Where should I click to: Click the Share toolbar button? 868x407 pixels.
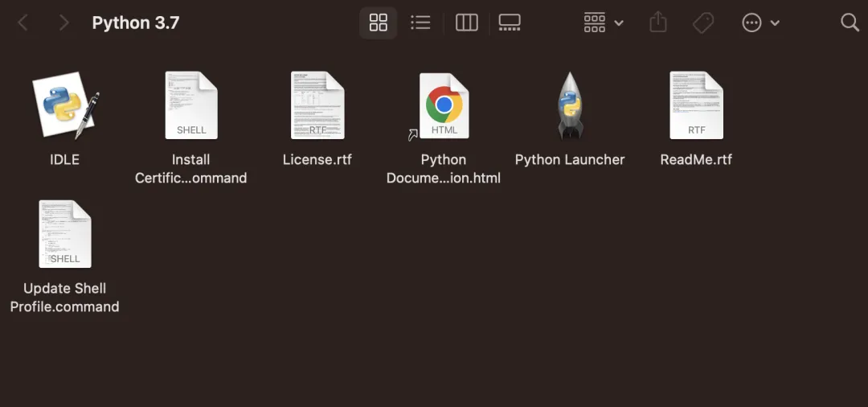657,23
